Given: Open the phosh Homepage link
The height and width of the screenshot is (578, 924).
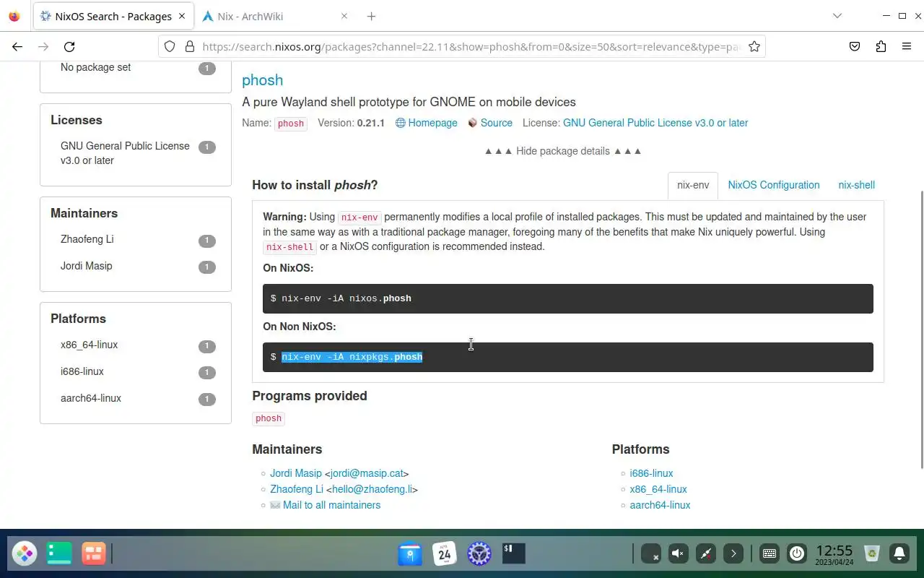Looking at the screenshot, I should (427, 123).
